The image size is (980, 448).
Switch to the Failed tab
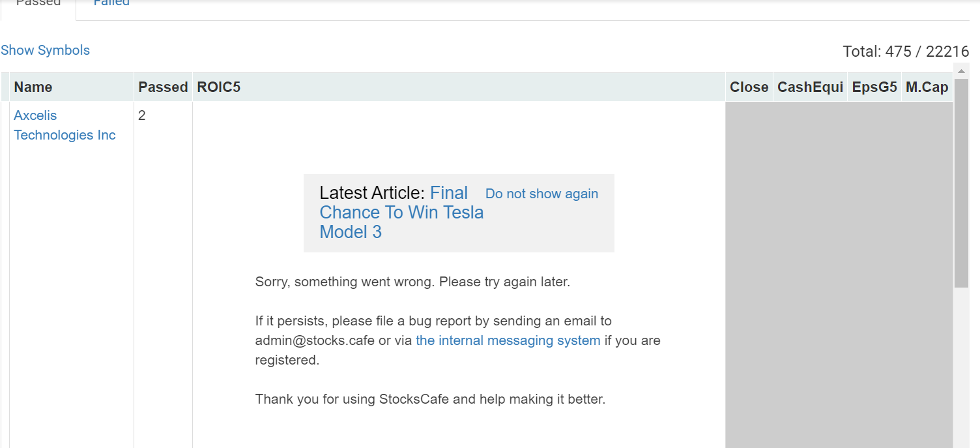pyautogui.click(x=111, y=3)
